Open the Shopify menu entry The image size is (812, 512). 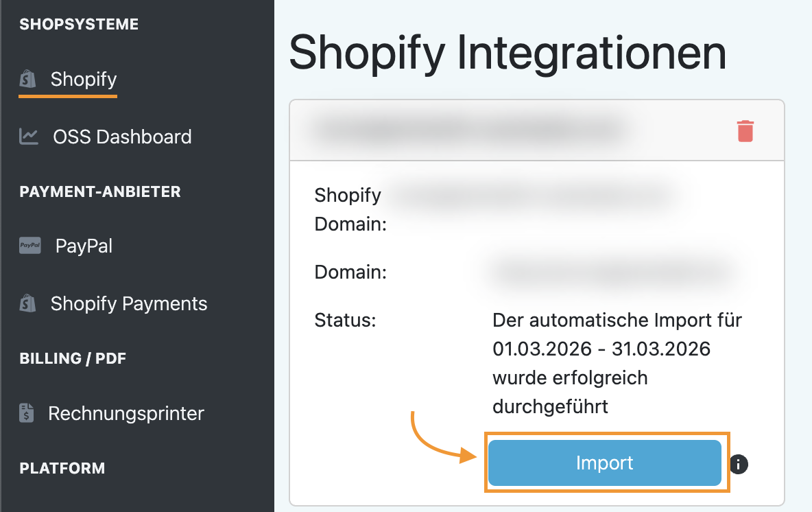coord(84,80)
